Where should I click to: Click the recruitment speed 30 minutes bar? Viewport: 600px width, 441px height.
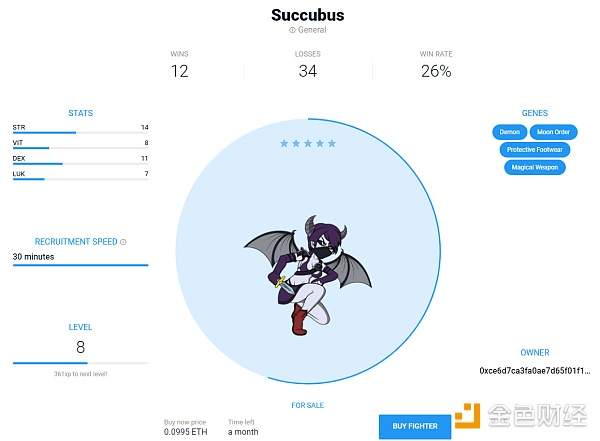pyautogui.click(x=80, y=265)
